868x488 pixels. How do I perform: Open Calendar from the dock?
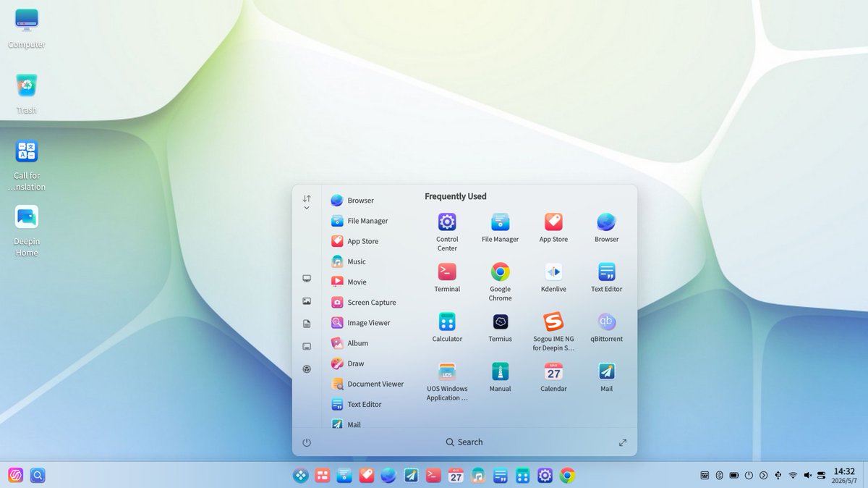pyautogui.click(x=456, y=476)
